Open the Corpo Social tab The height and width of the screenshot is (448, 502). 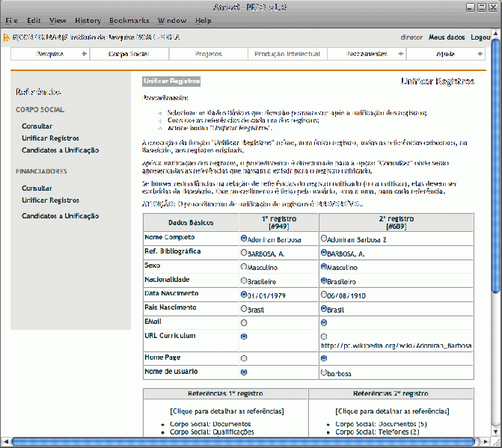129,54
